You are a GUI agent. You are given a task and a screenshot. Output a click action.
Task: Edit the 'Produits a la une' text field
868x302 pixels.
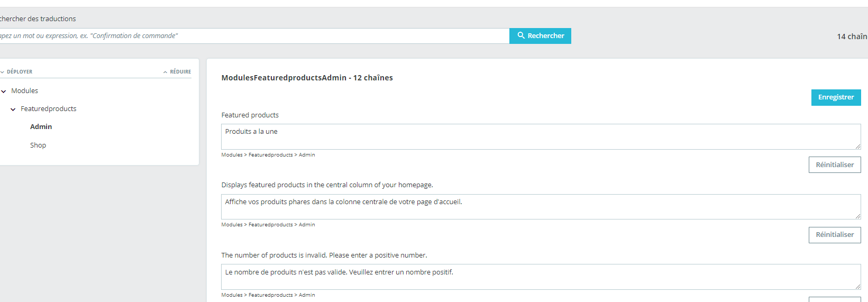(541, 137)
